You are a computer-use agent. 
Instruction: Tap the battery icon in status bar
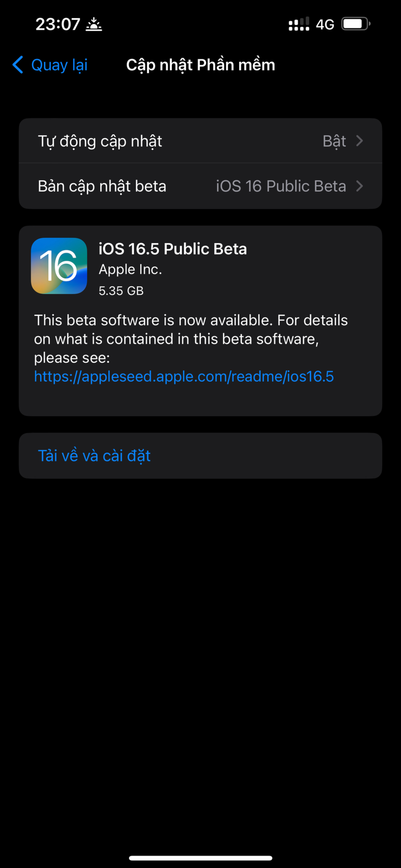pos(356,24)
